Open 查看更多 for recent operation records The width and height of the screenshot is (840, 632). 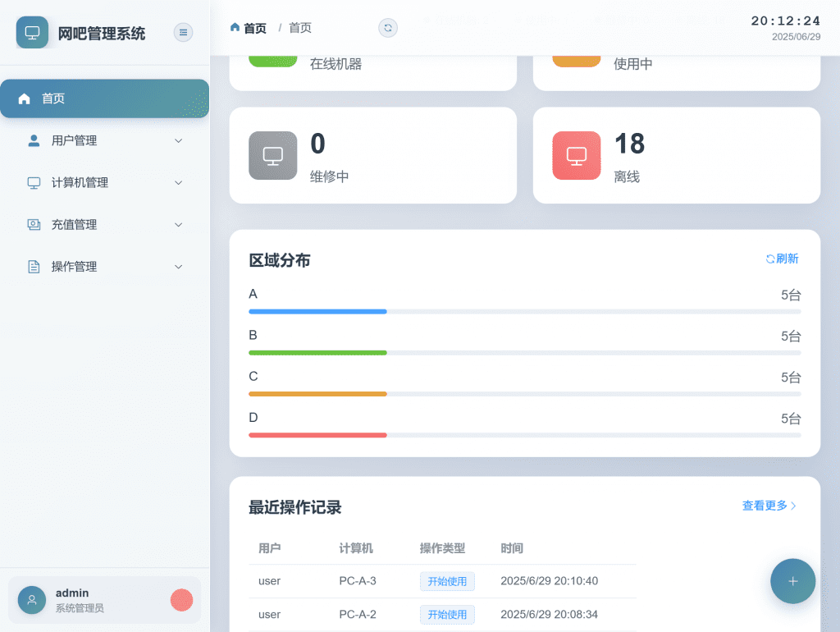pos(769,506)
